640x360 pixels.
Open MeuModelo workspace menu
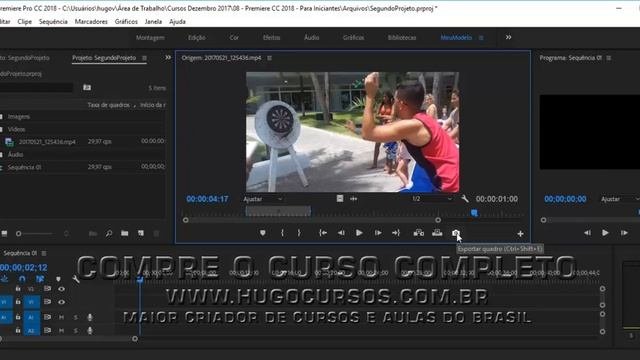click(481, 38)
